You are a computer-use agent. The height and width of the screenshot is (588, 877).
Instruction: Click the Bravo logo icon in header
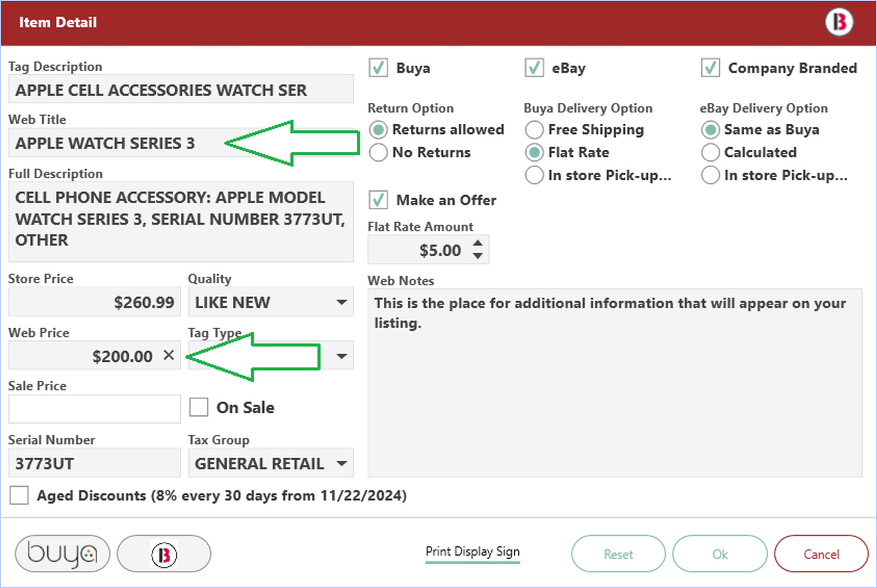coord(839,22)
